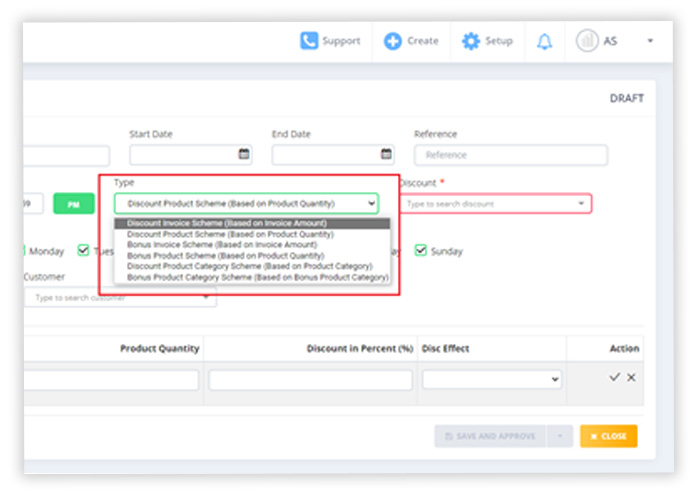Toggle the Monday checkbox
Viewport: 699px width, 492px height.
pos(21,251)
